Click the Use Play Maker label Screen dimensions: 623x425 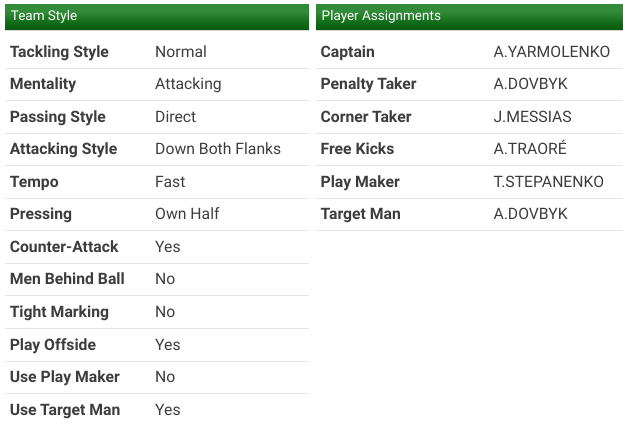tap(64, 377)
